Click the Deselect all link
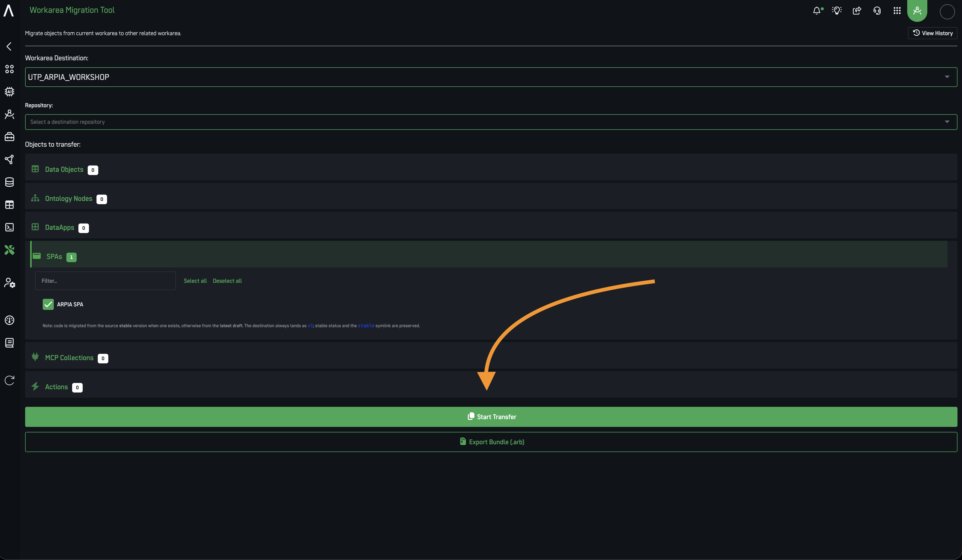 (227, 281)
